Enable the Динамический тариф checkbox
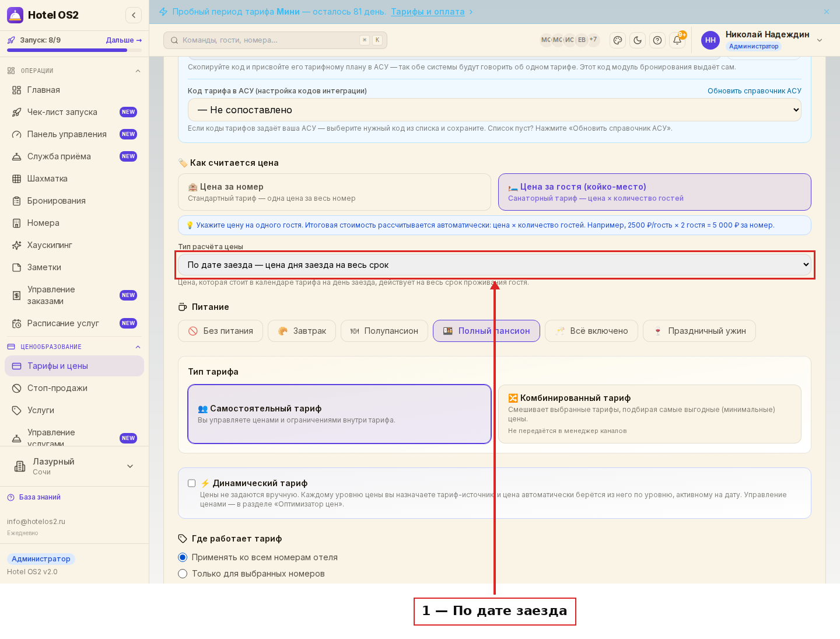 click(191, 483)
